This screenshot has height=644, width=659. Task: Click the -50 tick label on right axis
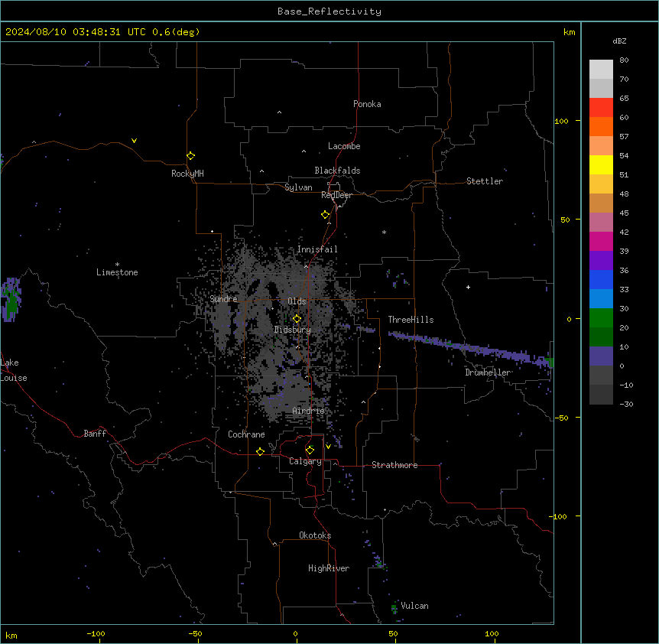pyautogui.click(x=561, y=418)
